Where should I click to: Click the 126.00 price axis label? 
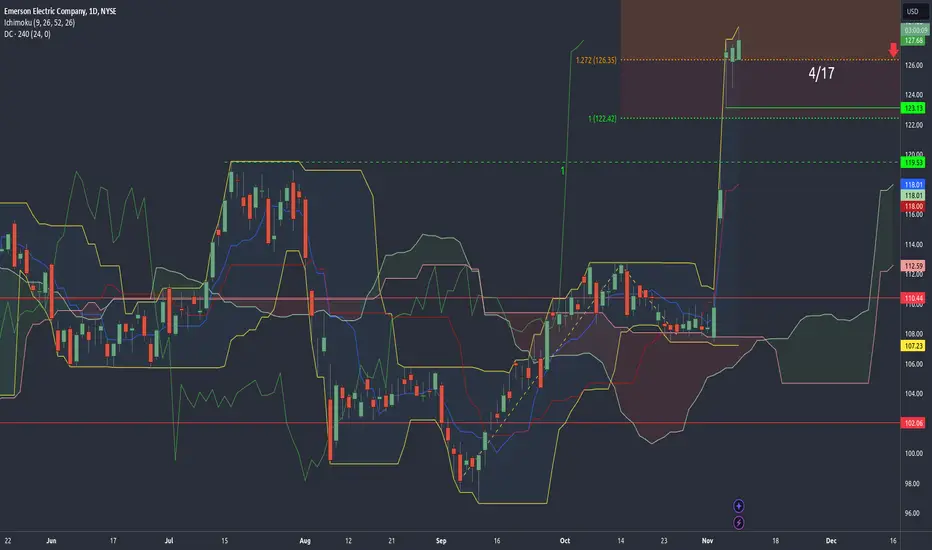tap(914, 65)
